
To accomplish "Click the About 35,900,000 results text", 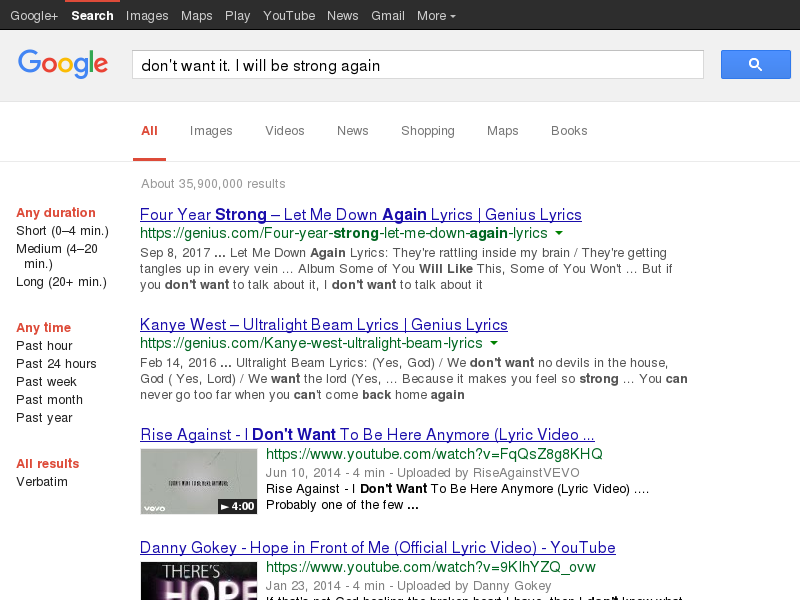I will [213, 184].
